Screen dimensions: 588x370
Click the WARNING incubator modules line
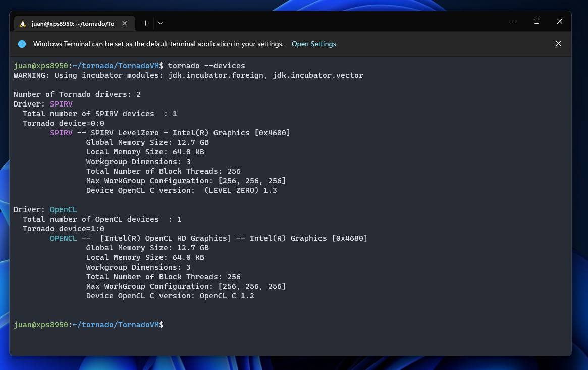coord(188,75)
